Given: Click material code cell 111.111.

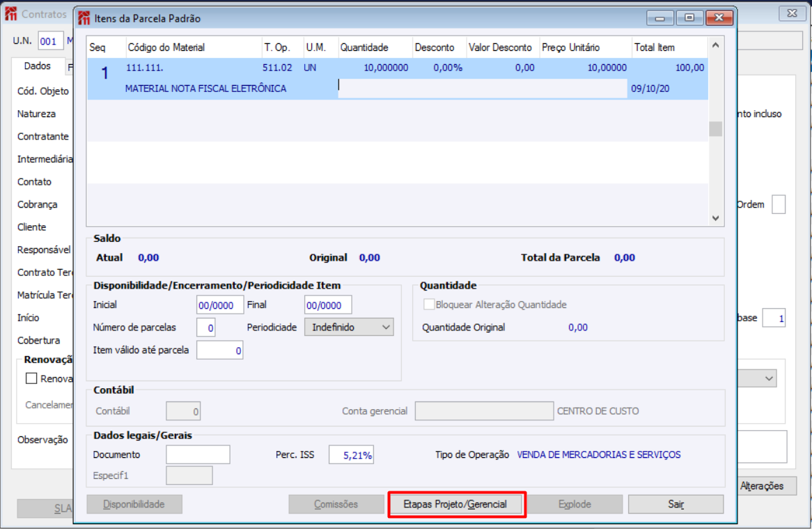Looking at the screenshot, I should pyautogui.click(x=144, y=68).
